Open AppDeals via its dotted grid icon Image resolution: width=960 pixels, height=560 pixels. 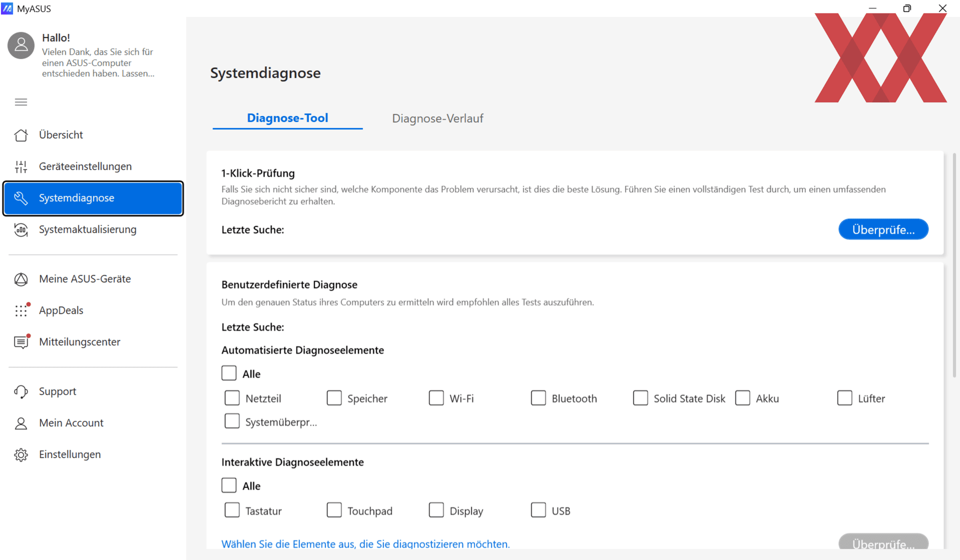(21, 311)
